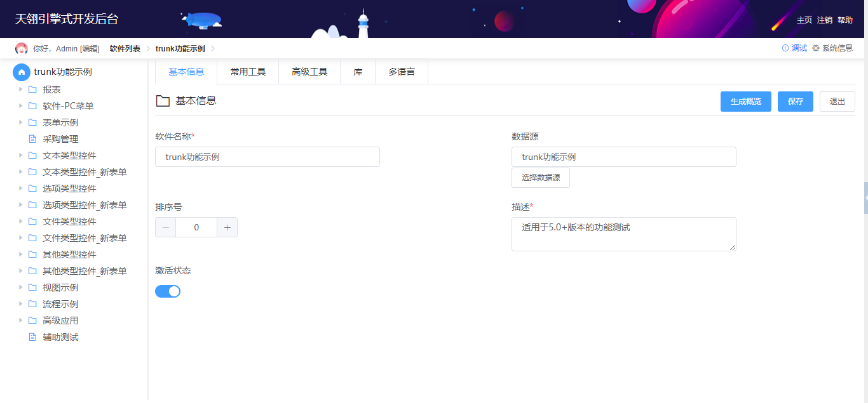
Task: Increment 排序号 with the plus stepper
Action: point(227,227)
